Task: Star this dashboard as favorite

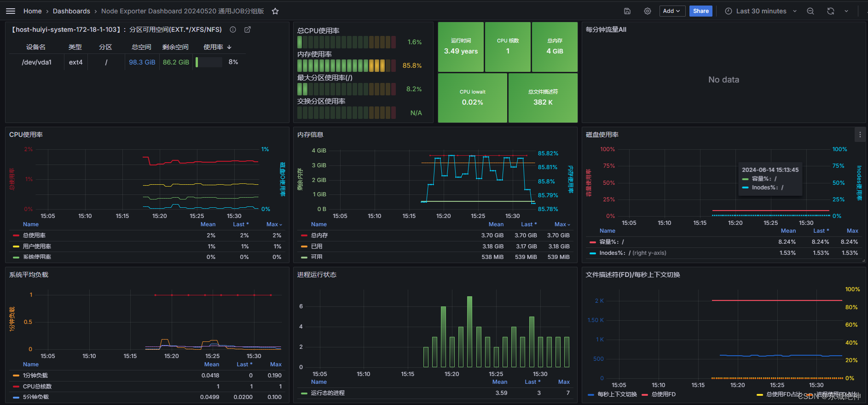Action: [x=275, y=11]
